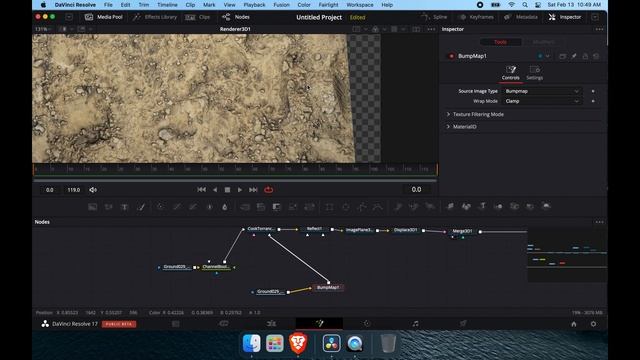Image resolution: width=640 pixels, height=360 pixels.
Task: Add a Rectangle mask from toolbar
Action: point(329,207)
